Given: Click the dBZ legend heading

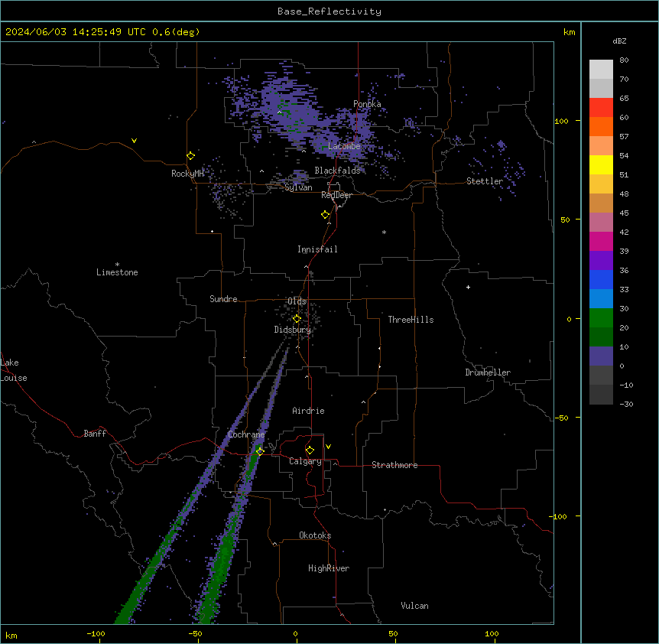Looking at the screenshot, I should coord(619,41).
